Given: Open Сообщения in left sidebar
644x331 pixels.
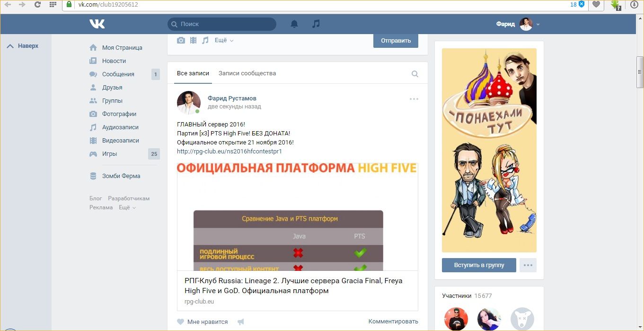Looking at the screenshot, I should click(118, 74).
